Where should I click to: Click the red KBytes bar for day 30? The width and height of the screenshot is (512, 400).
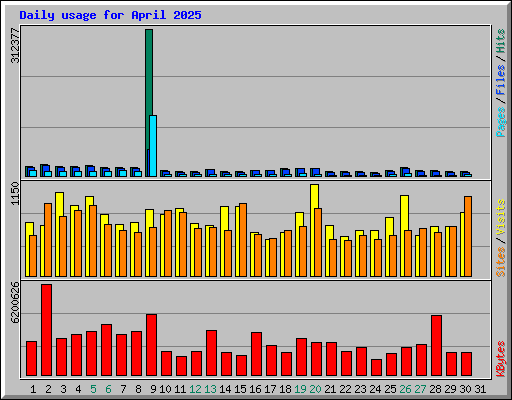pyautogui.click(x=466, y=364)
